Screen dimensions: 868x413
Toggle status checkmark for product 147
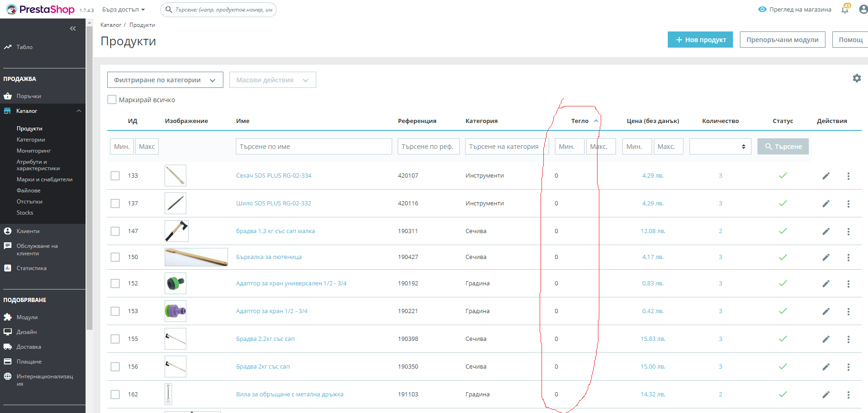pos(783,231)
